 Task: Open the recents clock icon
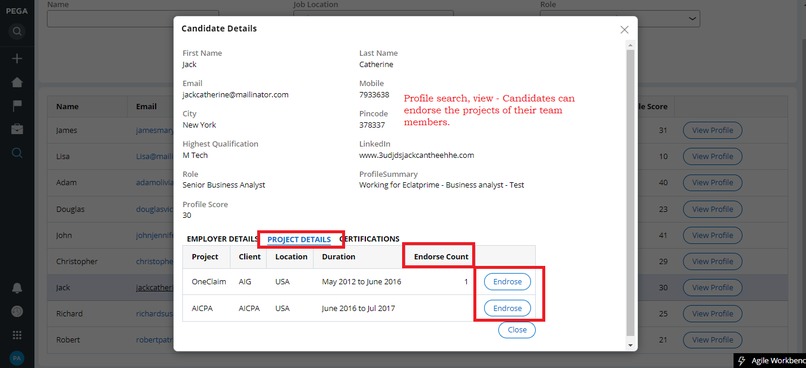[17, 311]
